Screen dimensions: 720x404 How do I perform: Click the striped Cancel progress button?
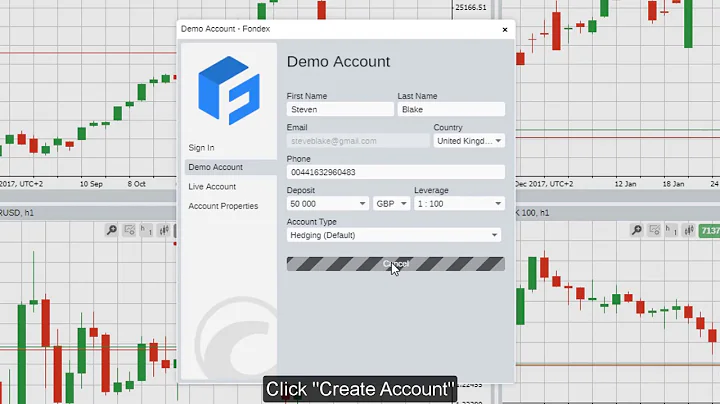[x=396, y=264]
